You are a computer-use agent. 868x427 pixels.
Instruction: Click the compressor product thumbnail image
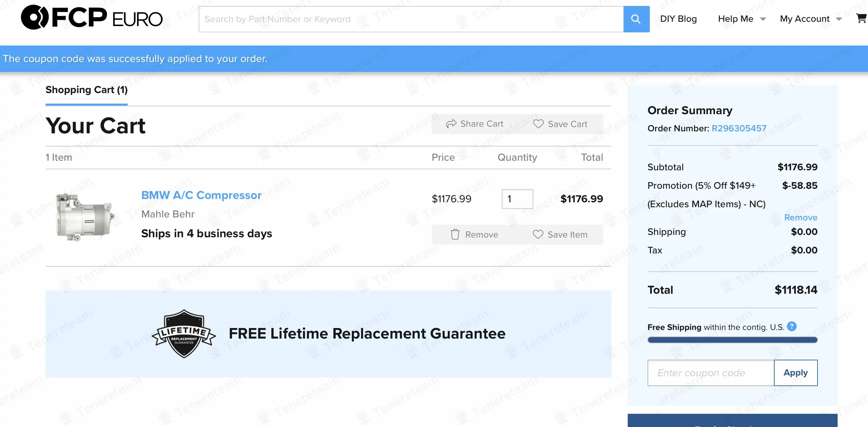pos(85,217)
